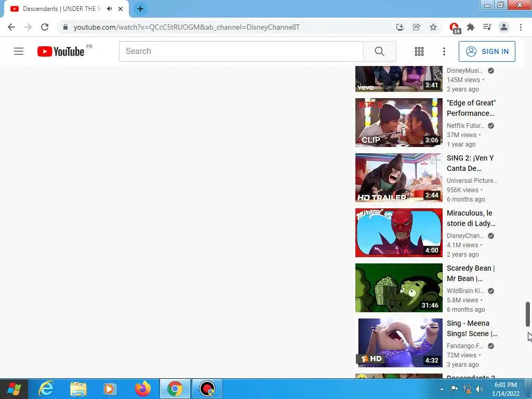The height and width of the screenshot is (399, 532).
Task: Open Action Center flag icon
Action: (454, 389)
